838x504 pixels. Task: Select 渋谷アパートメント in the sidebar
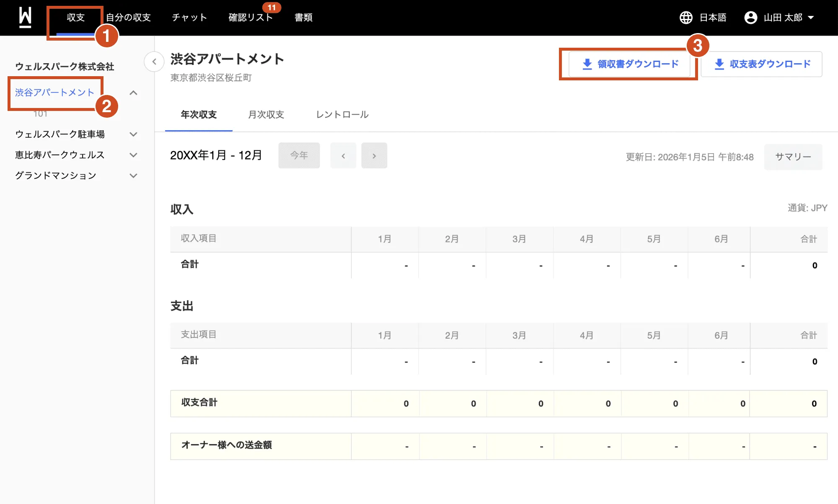pyautogui.click(x=55, y=93)
